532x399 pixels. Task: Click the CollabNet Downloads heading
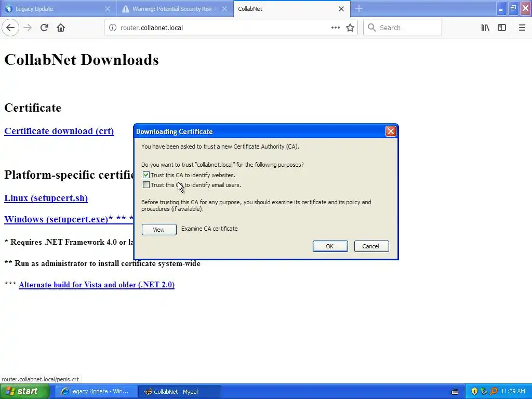point(82,60)
